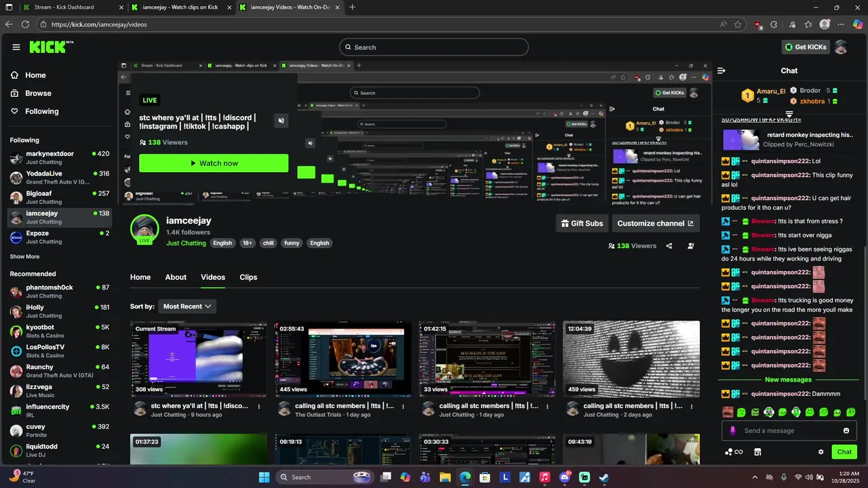Click the Windows Start button
The width and height of the screenshot is (868, 488).
pyautogui.click(x=264, y=477)
